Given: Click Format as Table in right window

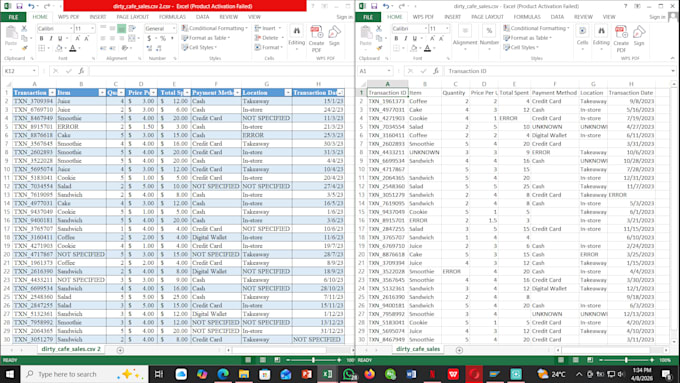Looking at the screenshot, I should pos(528,38).
